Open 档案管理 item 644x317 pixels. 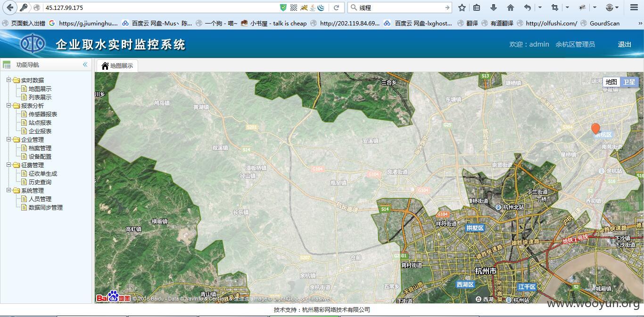(x=40, y=148)
